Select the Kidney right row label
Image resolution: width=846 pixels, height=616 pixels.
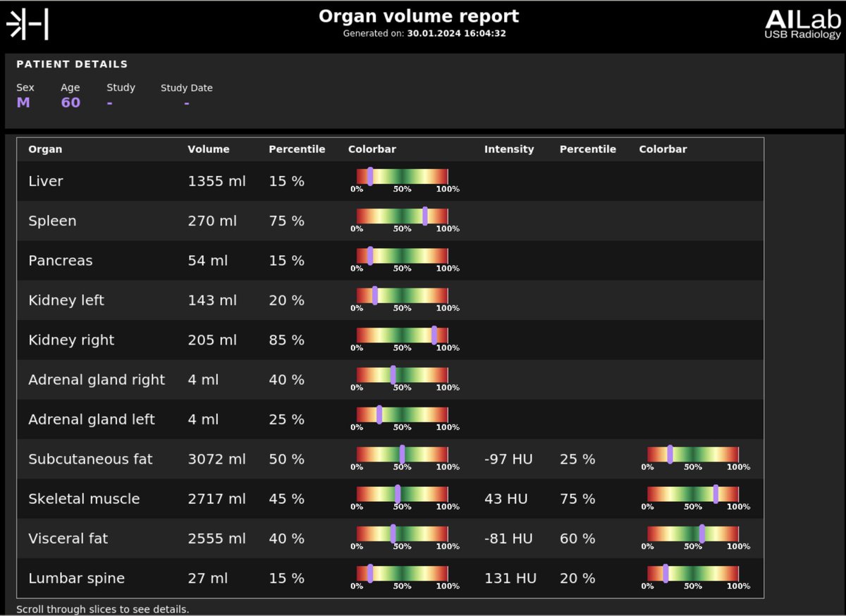tap(71, 340)
